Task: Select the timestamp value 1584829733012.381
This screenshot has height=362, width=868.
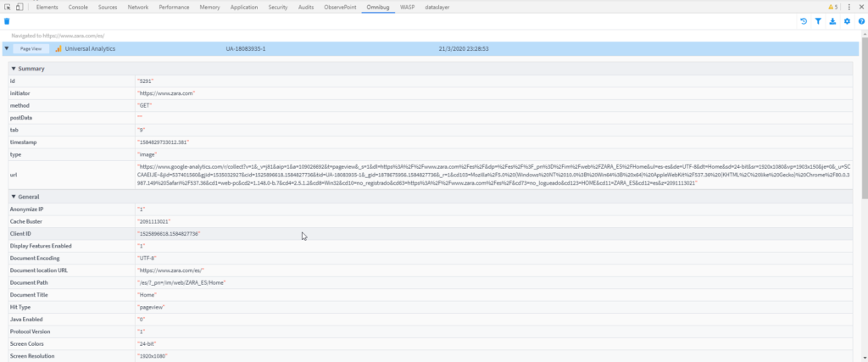Action: pos(164,142)
